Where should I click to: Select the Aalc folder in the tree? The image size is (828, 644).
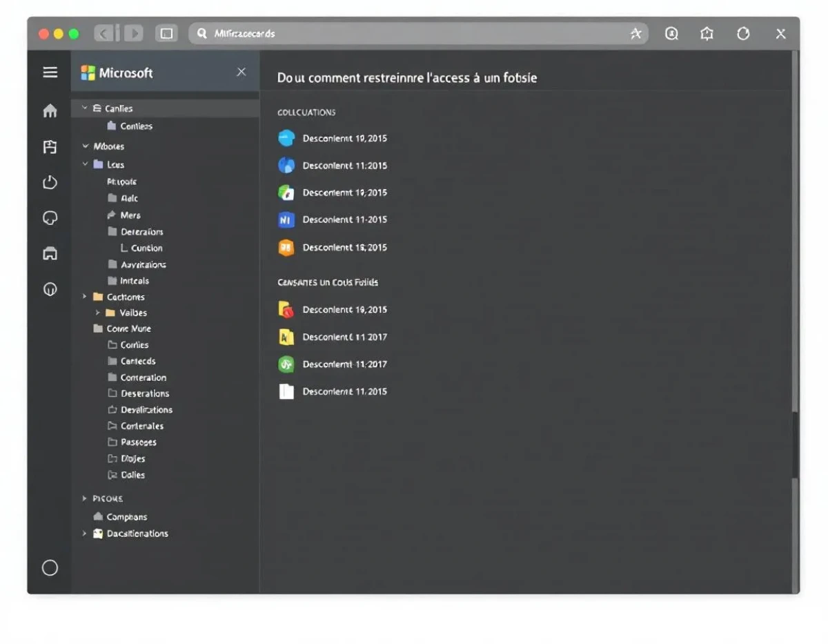coord(123,198)
